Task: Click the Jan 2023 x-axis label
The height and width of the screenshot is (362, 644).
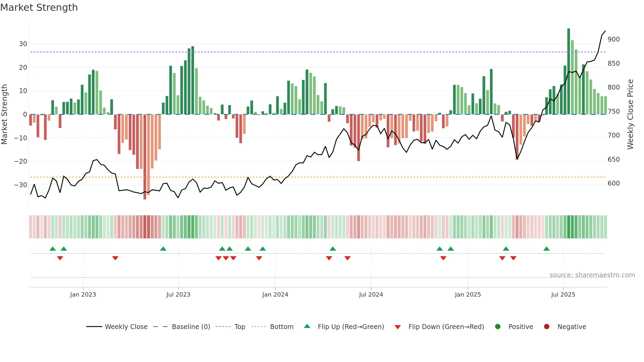Action: [83, 294]
